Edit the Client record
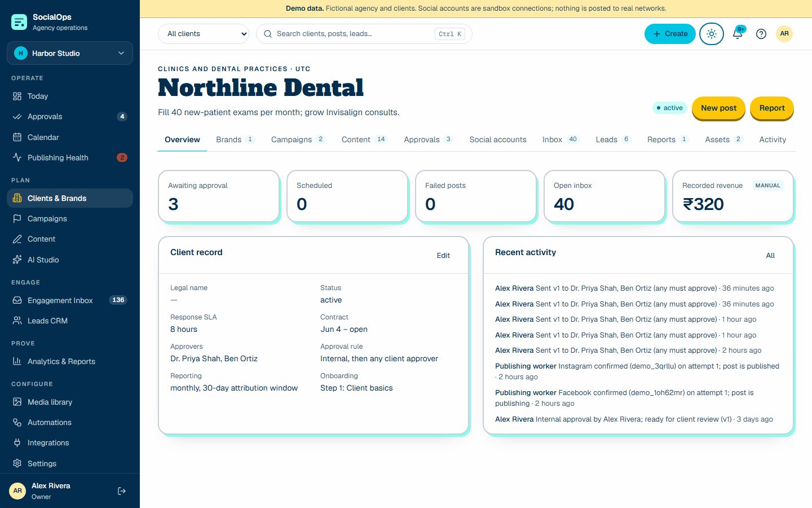The width and height of the screenshot is (812, 508). click(x=443, y=256)
